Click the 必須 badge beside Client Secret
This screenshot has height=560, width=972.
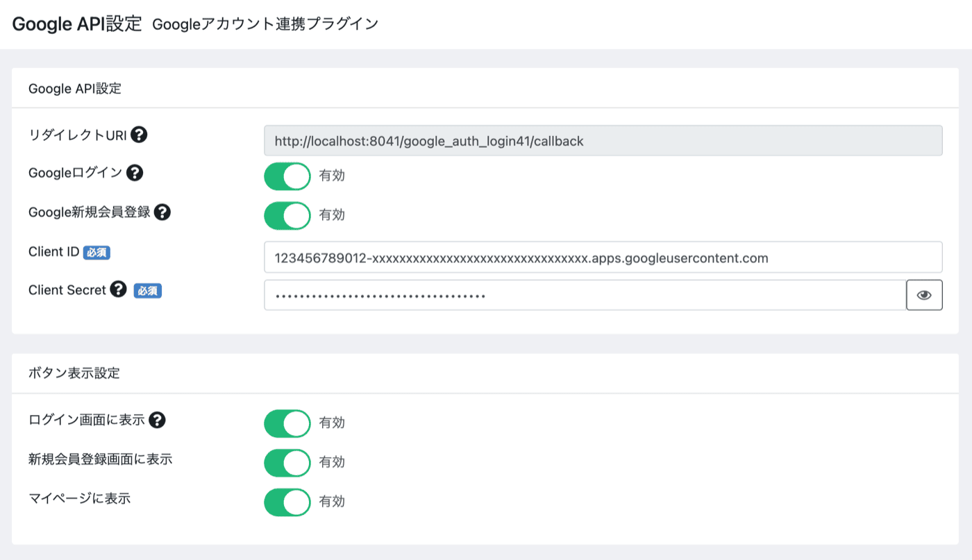pyautogui.click(x=147, y=291)
